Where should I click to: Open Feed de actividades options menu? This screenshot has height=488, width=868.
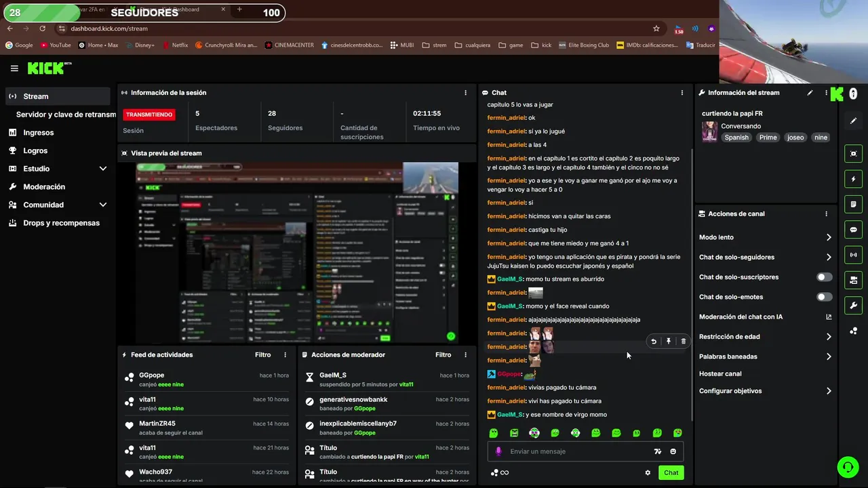pos(285,354)
